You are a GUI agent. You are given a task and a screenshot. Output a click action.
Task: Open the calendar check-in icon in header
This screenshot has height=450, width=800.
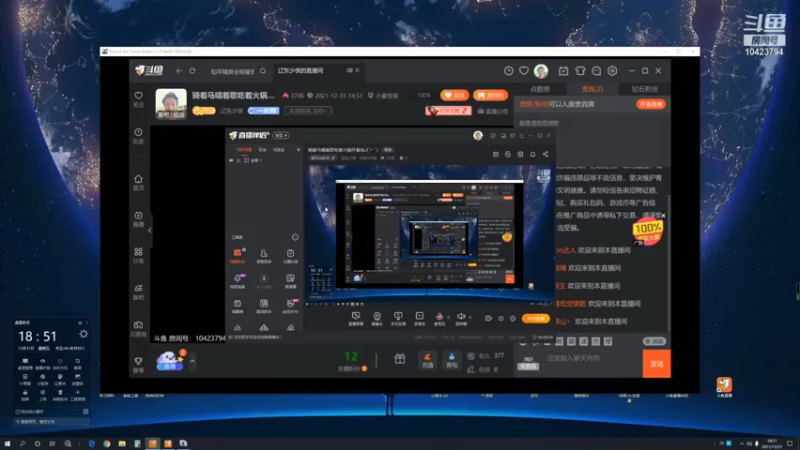(563, 71)
